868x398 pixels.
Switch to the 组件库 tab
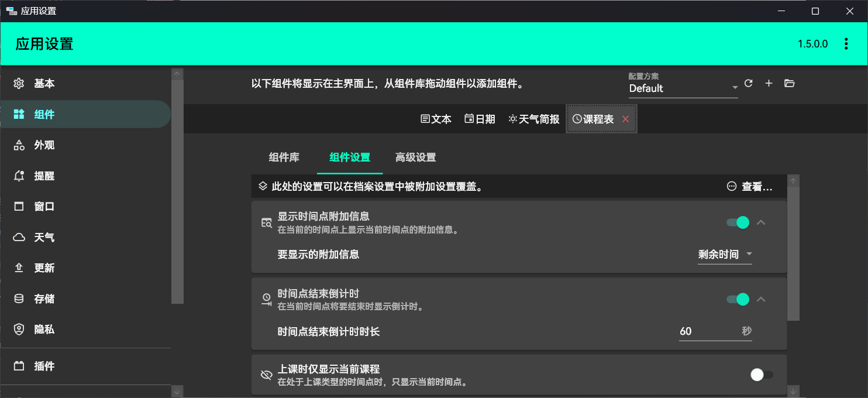284,157
